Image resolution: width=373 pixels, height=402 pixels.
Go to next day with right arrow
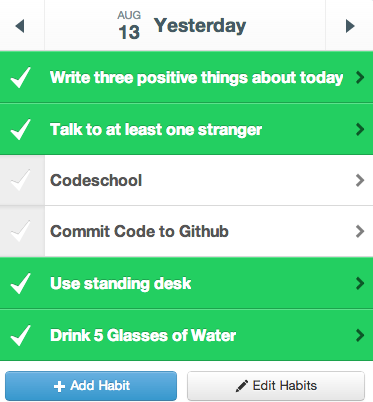click(350, 26)
